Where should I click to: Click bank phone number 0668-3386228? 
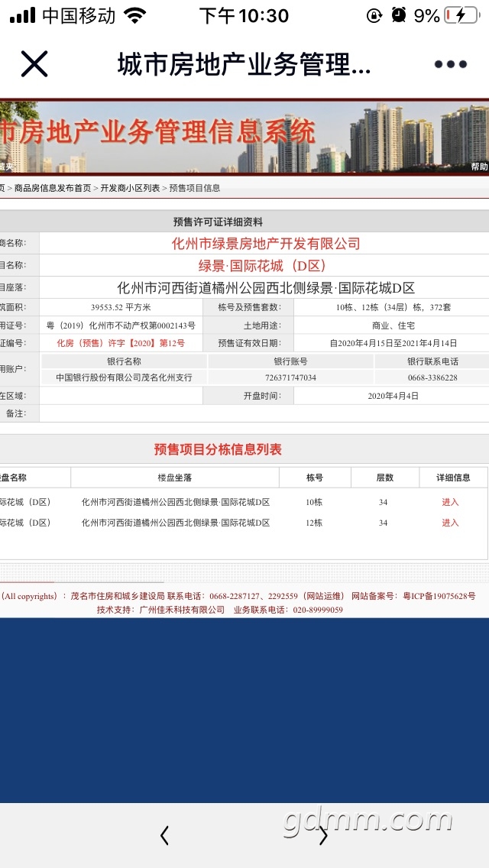coord(432,377)
